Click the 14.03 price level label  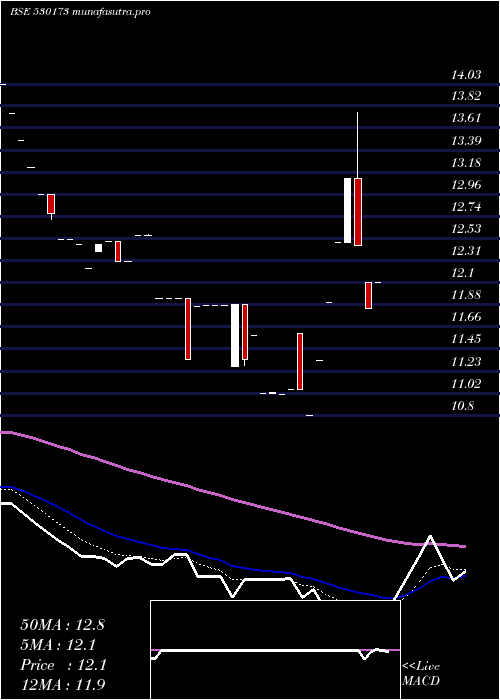[x=466, y=75]
